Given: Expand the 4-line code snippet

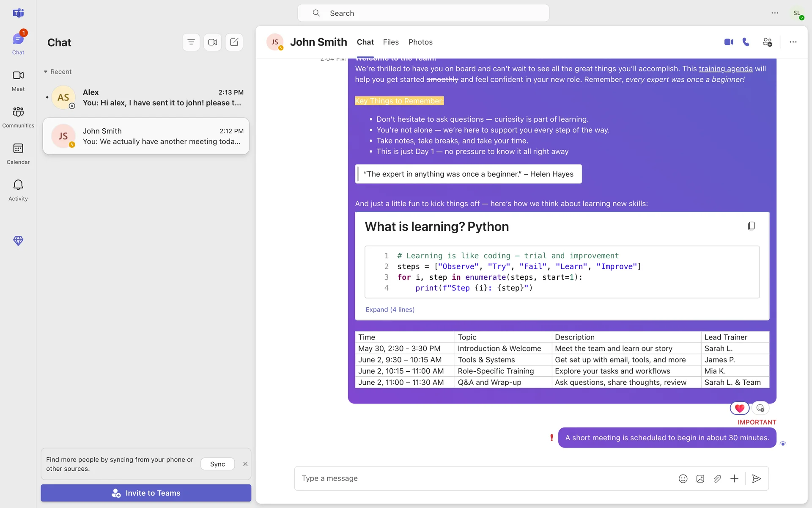Looking at the screenshot, I should pos(390,309).
